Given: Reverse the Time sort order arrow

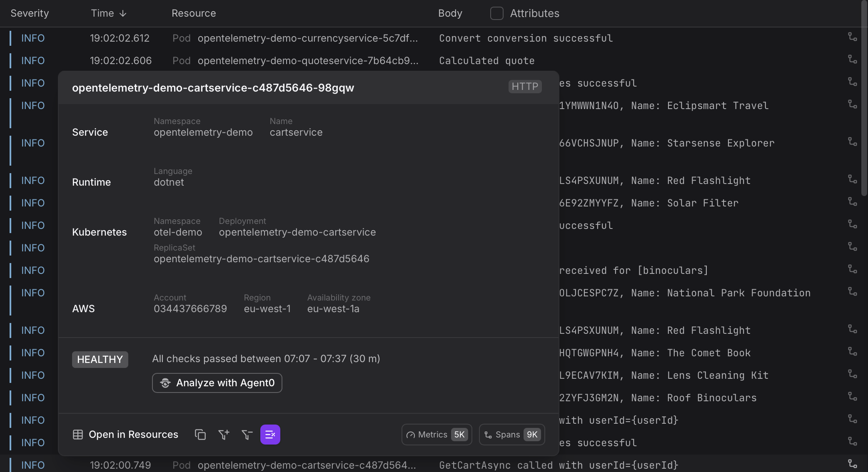Looking at the screenshot, I should click(x=123, y=13).
